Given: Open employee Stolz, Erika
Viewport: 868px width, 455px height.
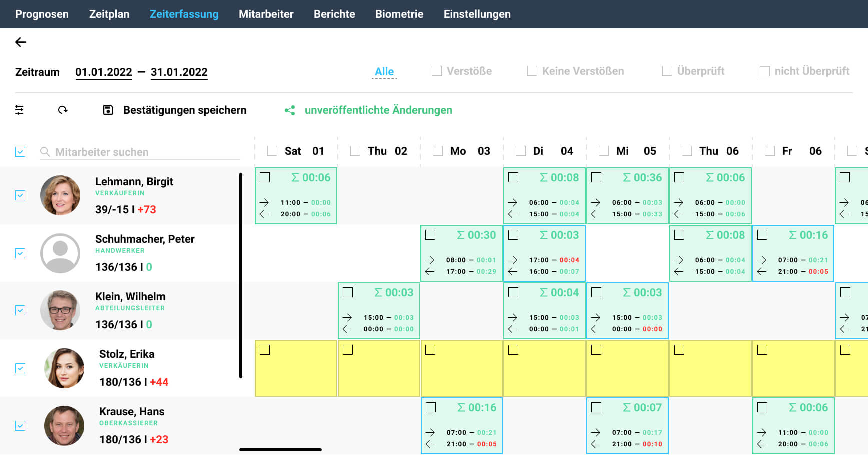Looking at the screenshot, I should [127, 354].
